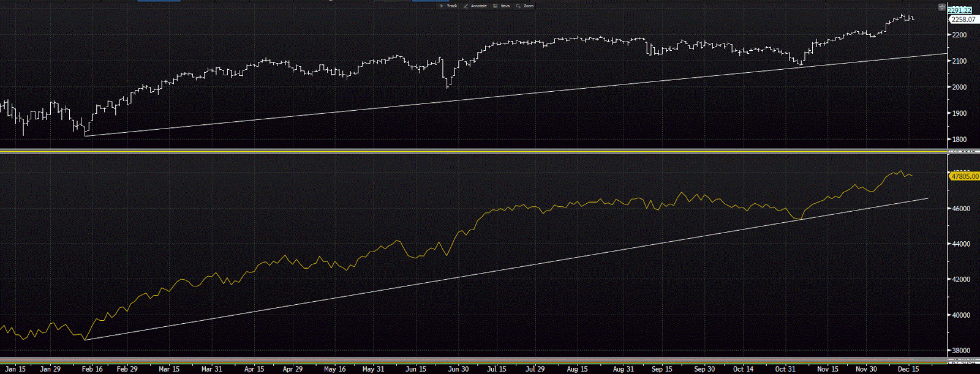The image size is (980, 374).
Task: Open the Annotate drawing tool
Action: point(475,6)
